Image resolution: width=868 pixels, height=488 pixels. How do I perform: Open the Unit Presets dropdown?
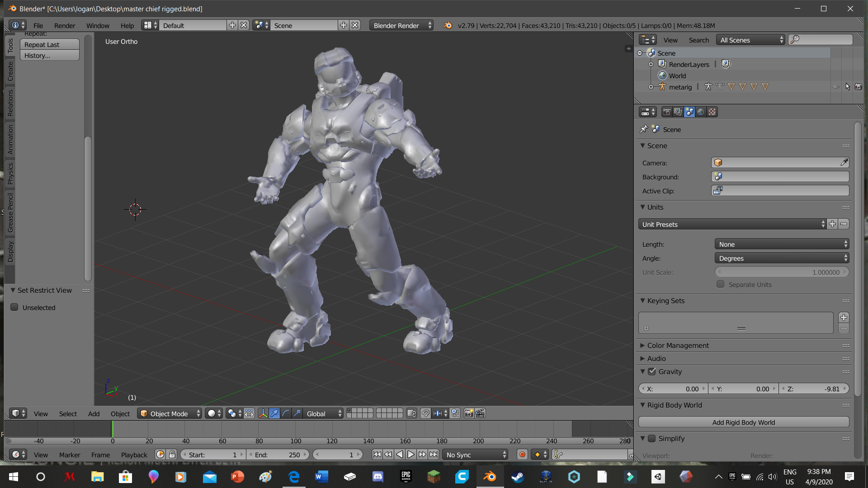click(732, 224)
